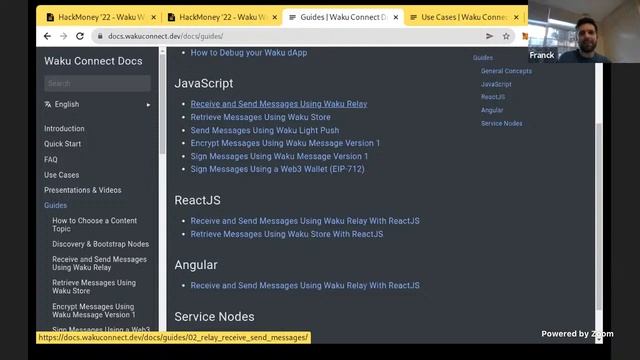The height and width of the screenshot is (360, 640).
Task: Open Retrieve Messages Using Waku Store With ReactJS
Action: click(x=287, y=234)
